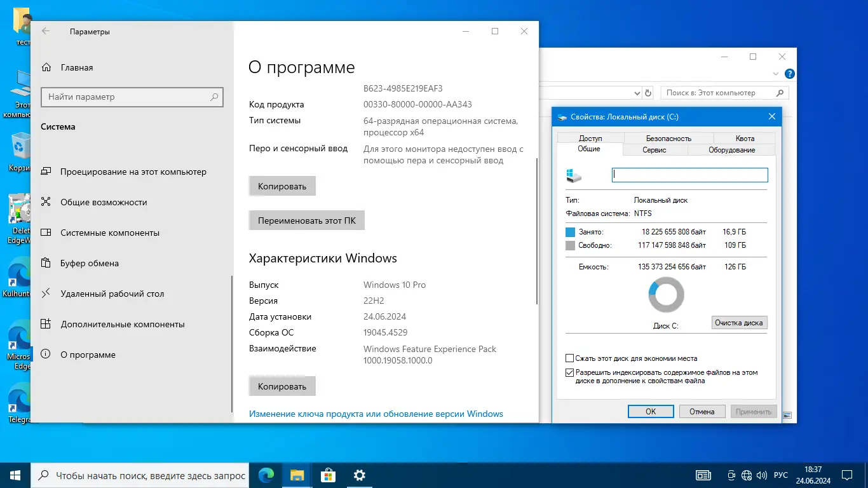Image resolution: width=868 pixels, height=488 pixels.
Task: Switch to the Безопасность tab
Action: pos(668,138)
